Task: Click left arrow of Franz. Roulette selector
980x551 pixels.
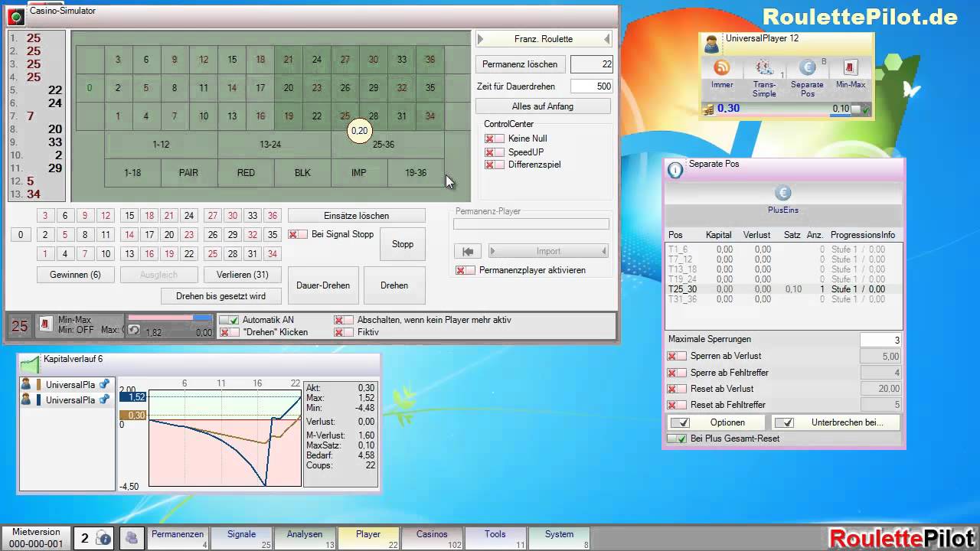Action: point(481,39)
